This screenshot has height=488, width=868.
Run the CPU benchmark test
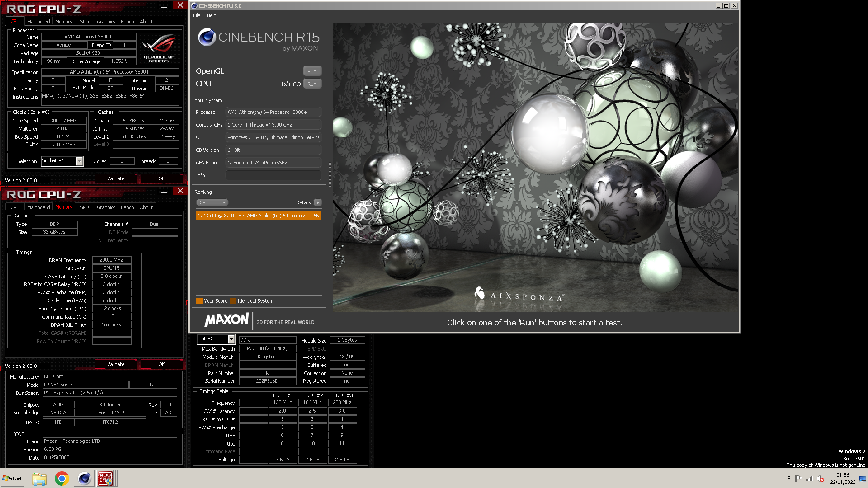coord(312,84)
